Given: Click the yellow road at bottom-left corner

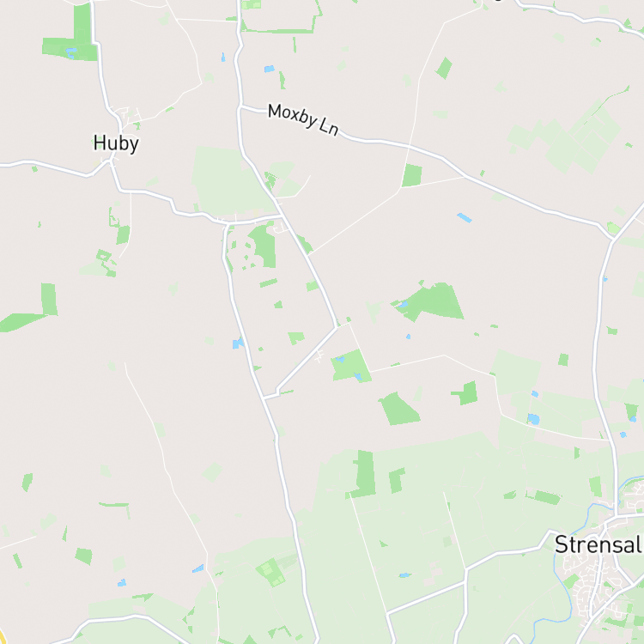Looking at the screenshot, I should (3, 635).
